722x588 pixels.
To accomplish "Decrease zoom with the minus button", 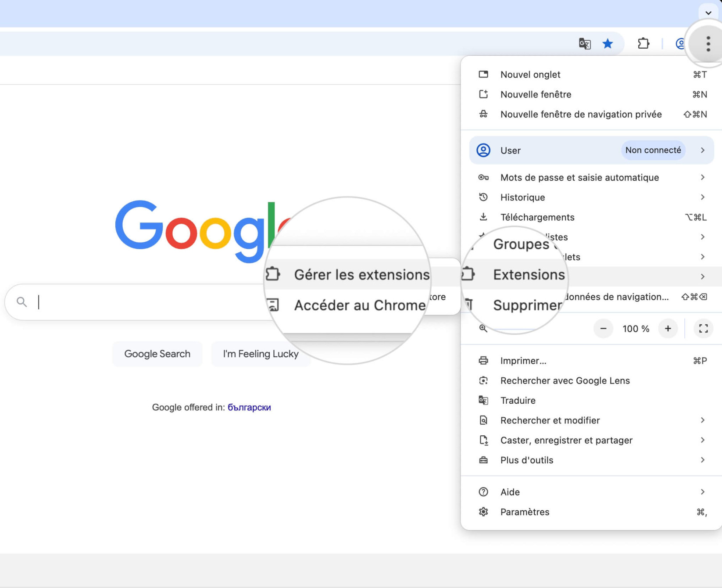I will click(603, 329).
